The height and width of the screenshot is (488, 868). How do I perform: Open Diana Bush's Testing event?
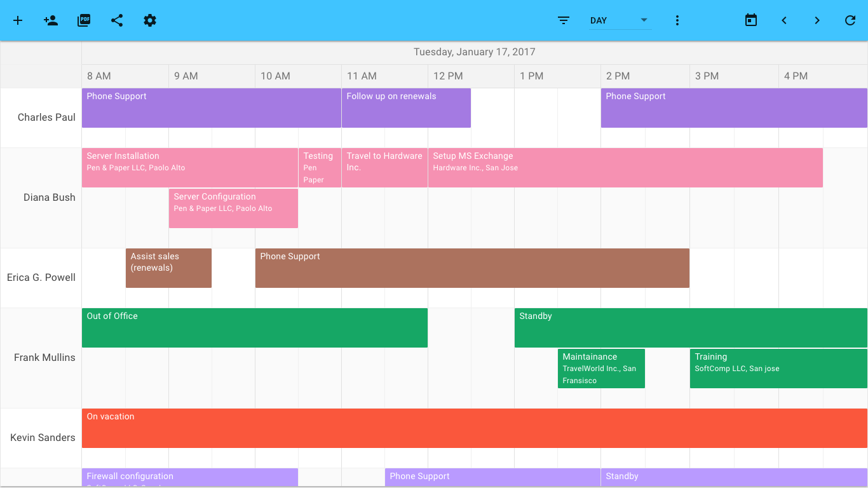(x=320, y=168)
